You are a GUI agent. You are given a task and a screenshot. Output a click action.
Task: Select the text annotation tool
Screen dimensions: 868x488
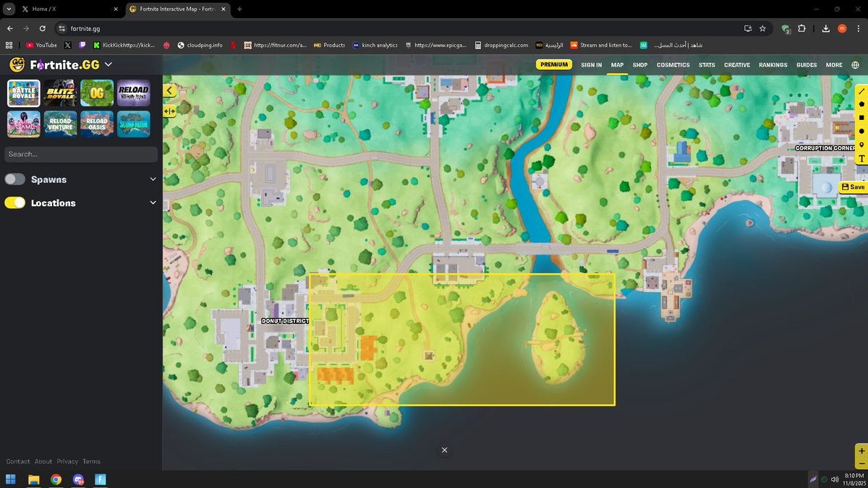tap(861, 158)
